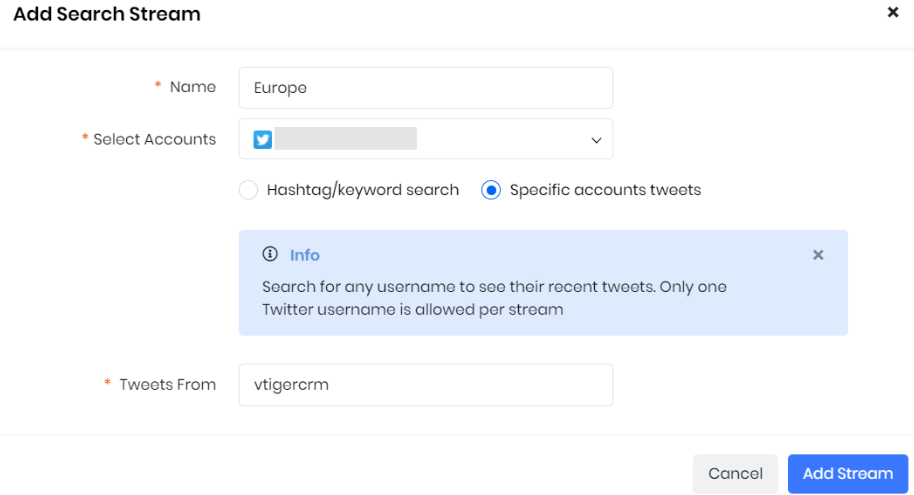Select Hashtag/keyword search radio button
The width and height of the screenshot is (914, 495).
pyautogui.click(x=248, y=190)
